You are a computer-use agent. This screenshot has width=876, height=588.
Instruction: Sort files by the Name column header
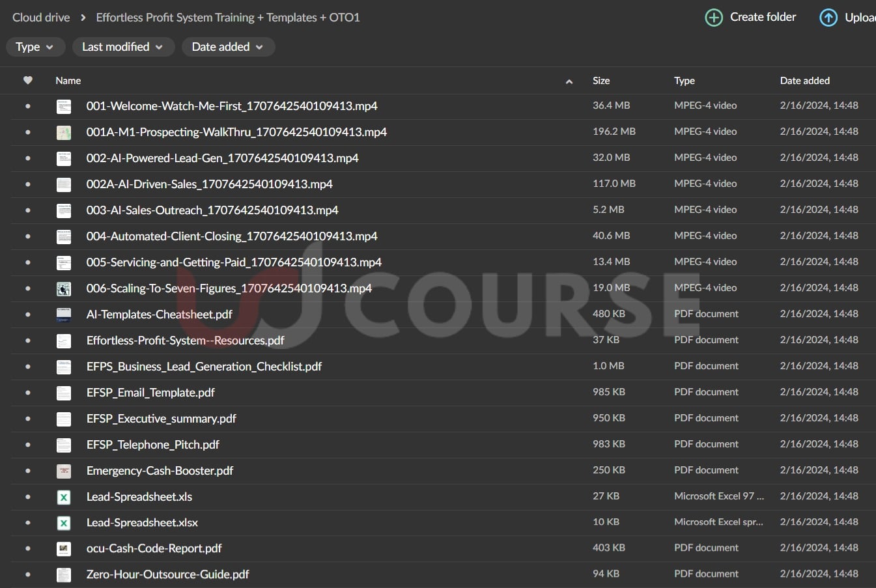click(68, 81)
